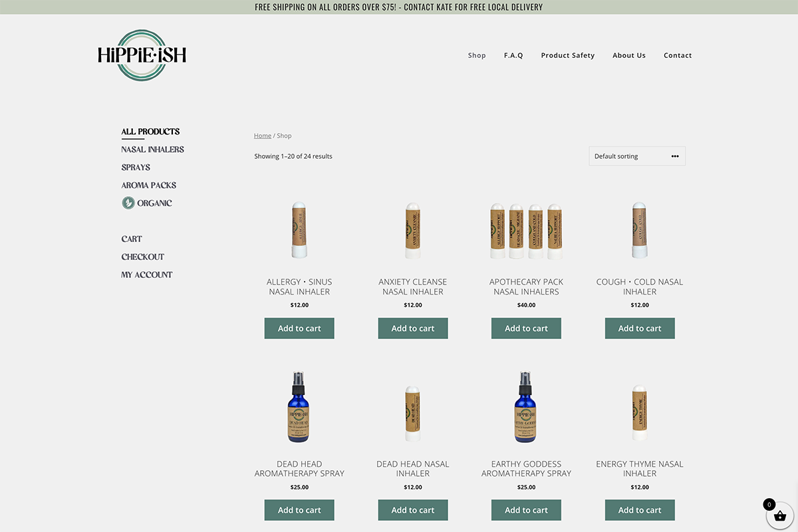Open the Allergy Sinus inhaler image
The height and width of the screenshot is (532, 798).
pyautogui.click(x=299, y=230)
